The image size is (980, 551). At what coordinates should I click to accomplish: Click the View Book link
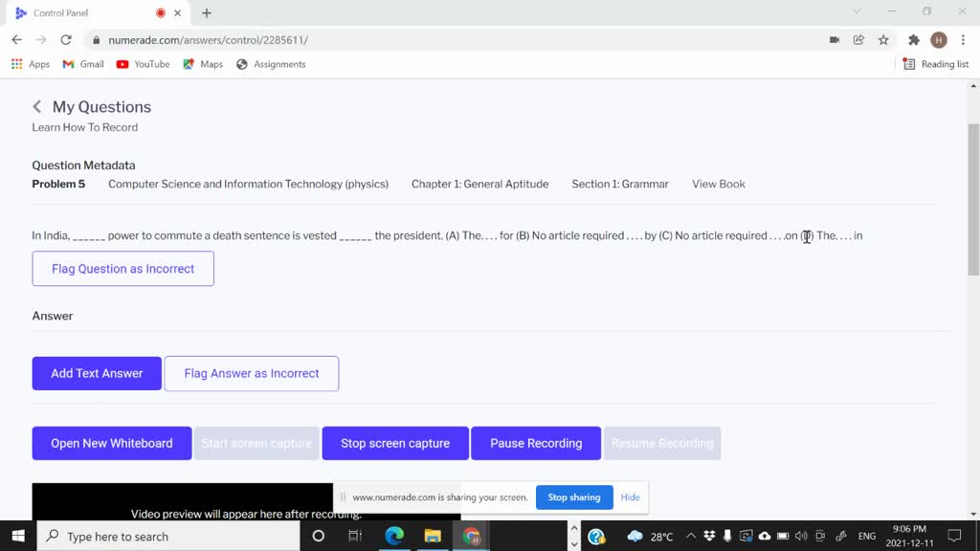[718, 184]
